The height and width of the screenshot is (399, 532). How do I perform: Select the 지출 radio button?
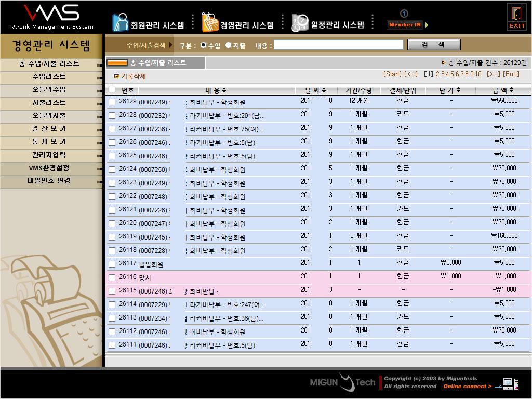229,45
